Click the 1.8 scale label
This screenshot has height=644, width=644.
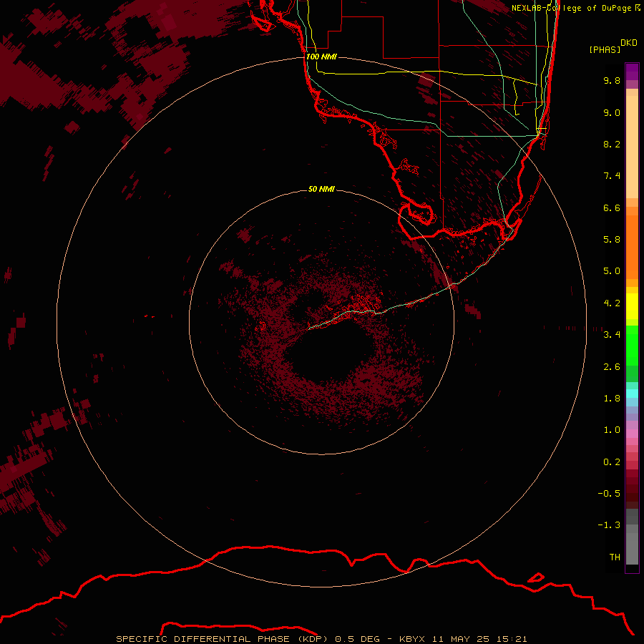coord(612,399)
